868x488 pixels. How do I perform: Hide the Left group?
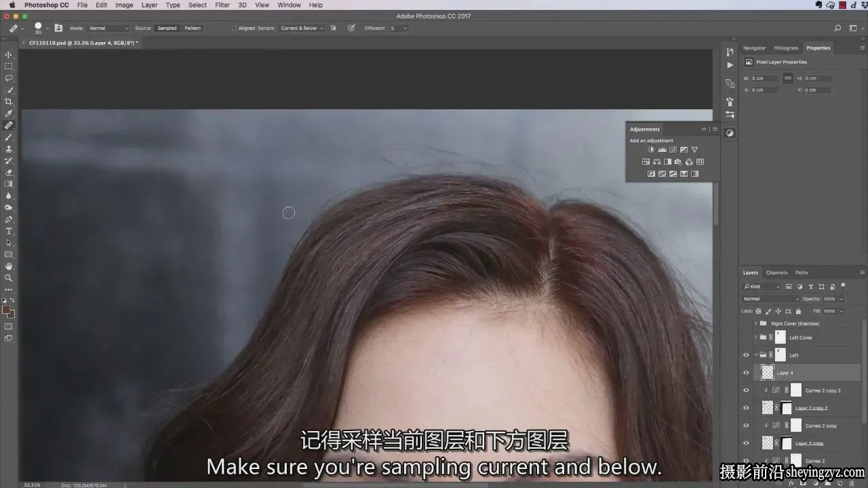pyautogui.click(x=746, y=355)
